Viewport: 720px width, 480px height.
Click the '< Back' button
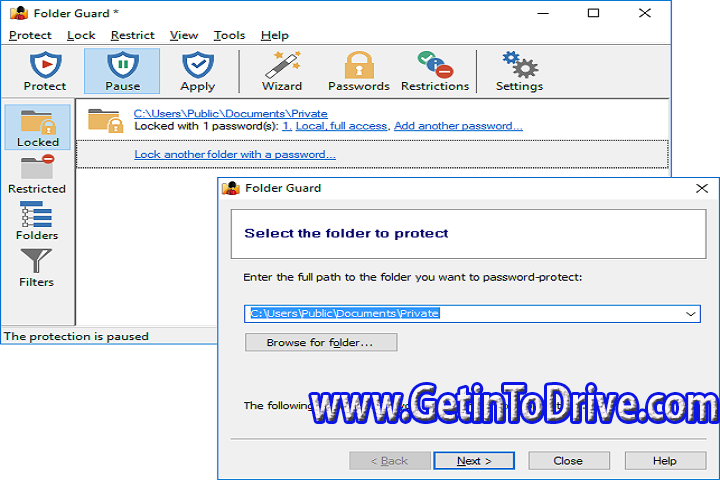[389, 461]
